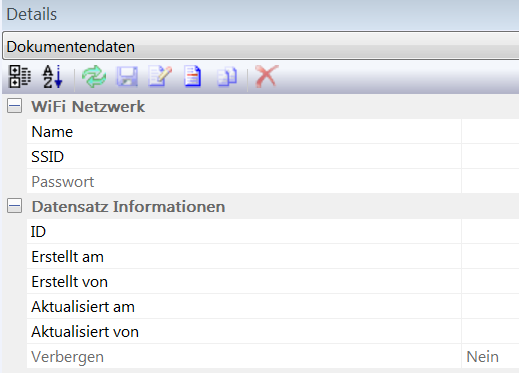Select the Erstellt von row

point(273,282)
